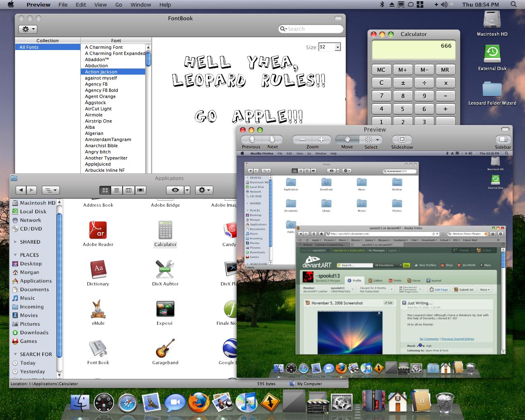The width and height of the screenshot is (525, 420).
Task: Select the Move hand tool in Preview
Action: [x=347, y=139]
